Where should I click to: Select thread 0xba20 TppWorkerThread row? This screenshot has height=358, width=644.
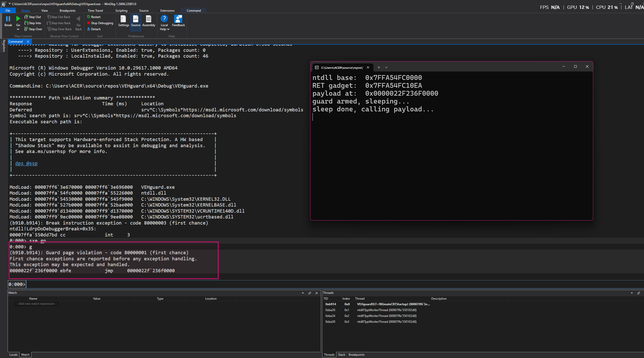pyautogui.click(x=371, y=310)
